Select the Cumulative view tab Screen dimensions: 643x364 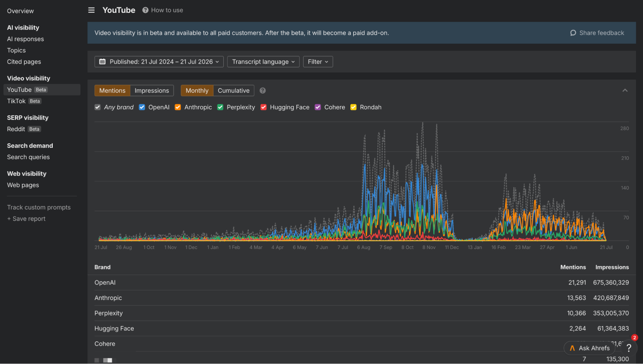click(234, 91)
